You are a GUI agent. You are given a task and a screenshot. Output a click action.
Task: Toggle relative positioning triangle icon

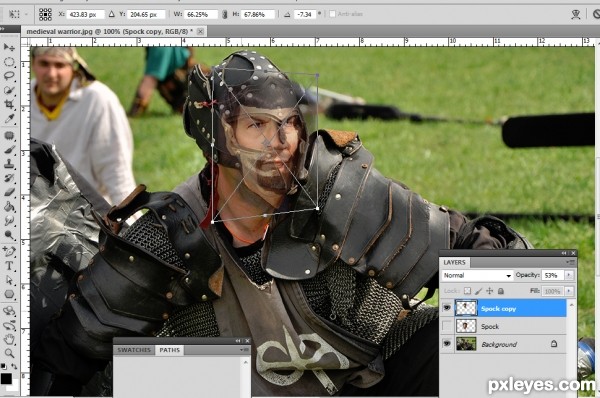[112, 14]
